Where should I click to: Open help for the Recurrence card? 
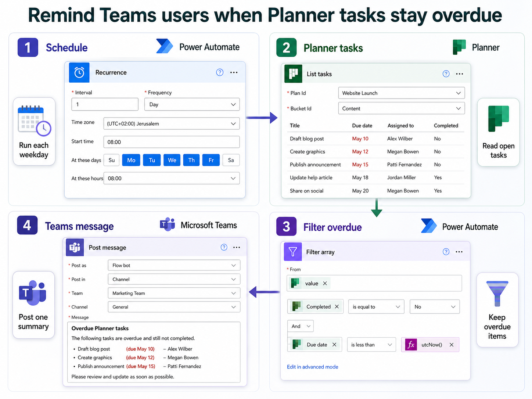click(x=220, y=72)
